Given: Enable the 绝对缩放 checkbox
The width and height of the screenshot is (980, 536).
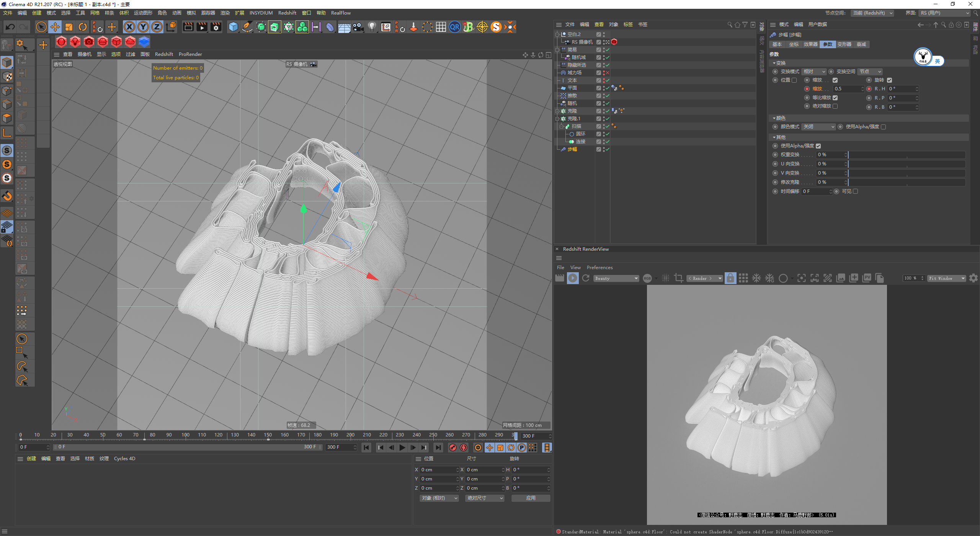Looking at the screenshot, I should (x=835, y=106).
